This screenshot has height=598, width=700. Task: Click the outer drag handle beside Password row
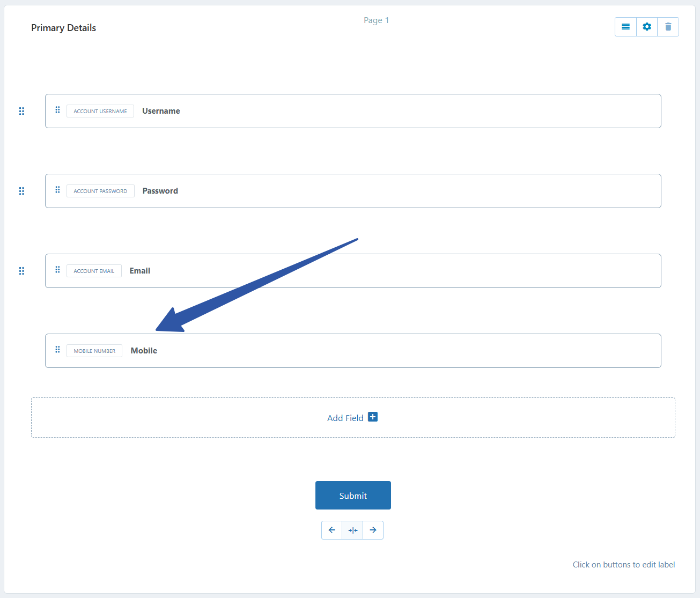click(x=21, y=191)
